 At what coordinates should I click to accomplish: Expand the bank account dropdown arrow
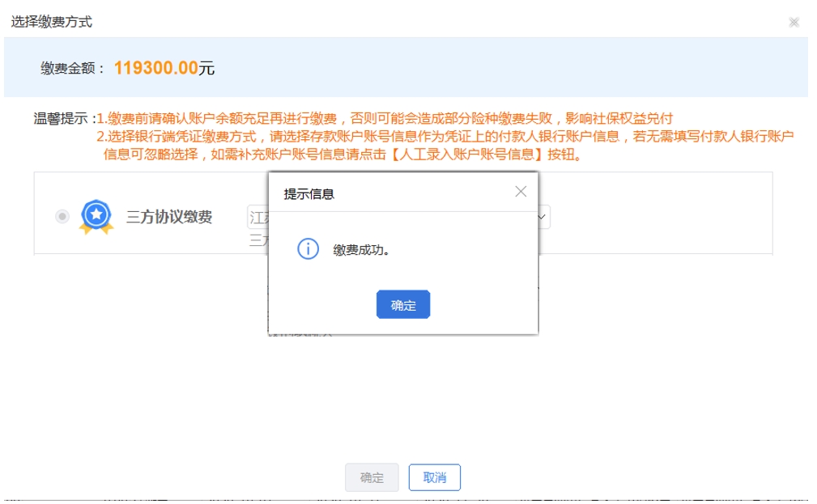pyautogui.click(x=543, y=217)
